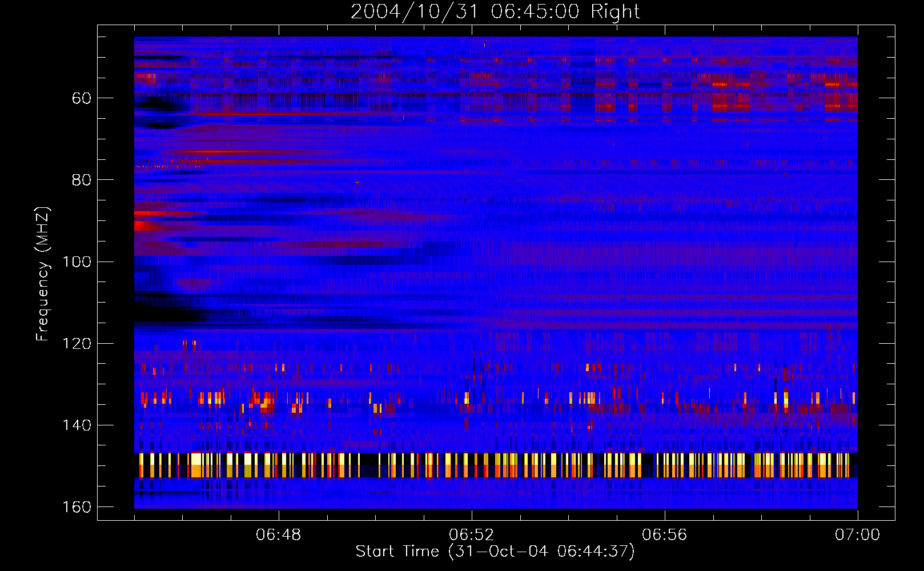924x571 pixels.
Task: Click the 60 frequency tick label
Action: tap(82, 98)
